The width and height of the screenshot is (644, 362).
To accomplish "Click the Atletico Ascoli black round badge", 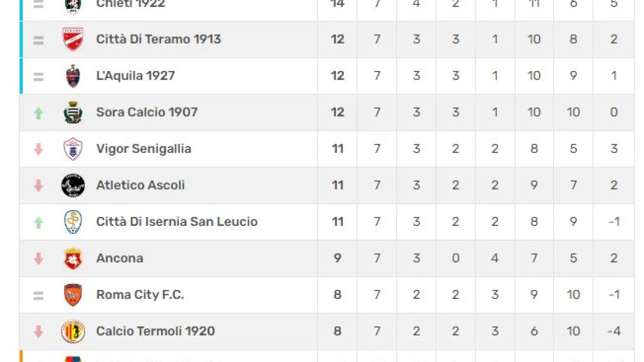I will pyautogui.click(x=73, y=185).
